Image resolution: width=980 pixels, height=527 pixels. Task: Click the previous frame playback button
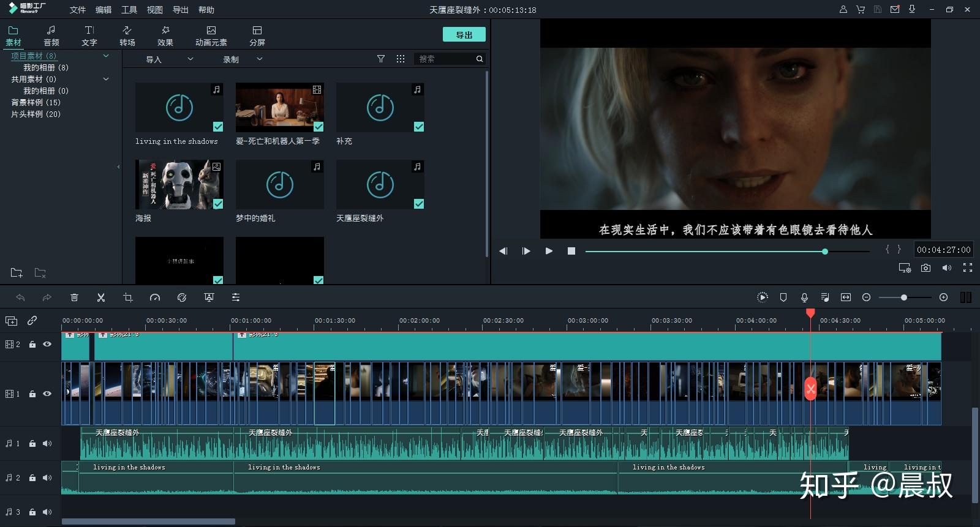point(503,251)
